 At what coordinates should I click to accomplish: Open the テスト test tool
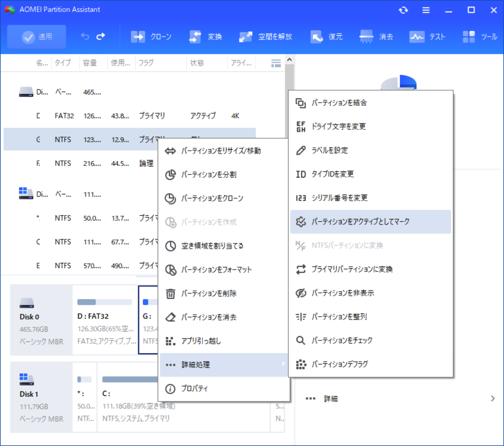[427, 37]
